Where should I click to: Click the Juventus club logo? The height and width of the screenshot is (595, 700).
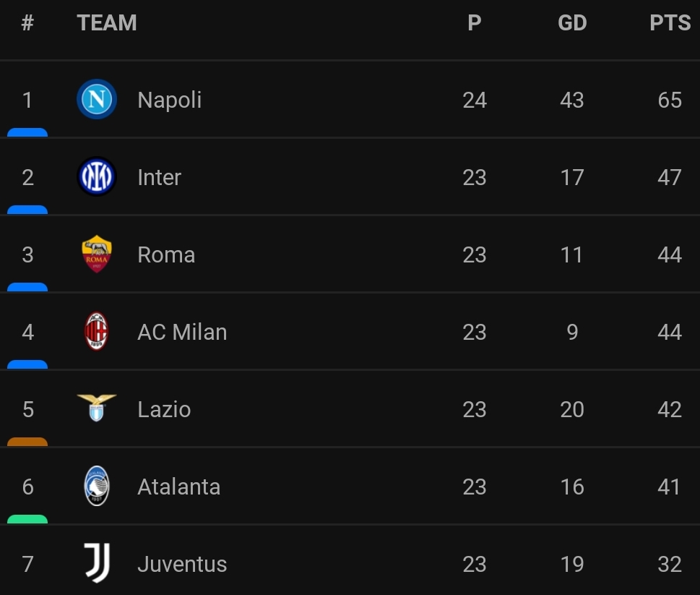[97, 564]
